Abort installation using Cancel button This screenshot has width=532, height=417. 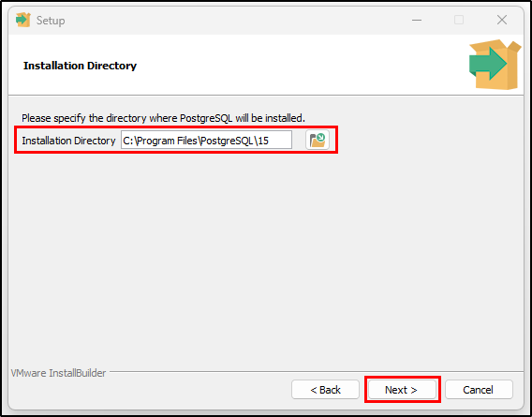point(479,390)
